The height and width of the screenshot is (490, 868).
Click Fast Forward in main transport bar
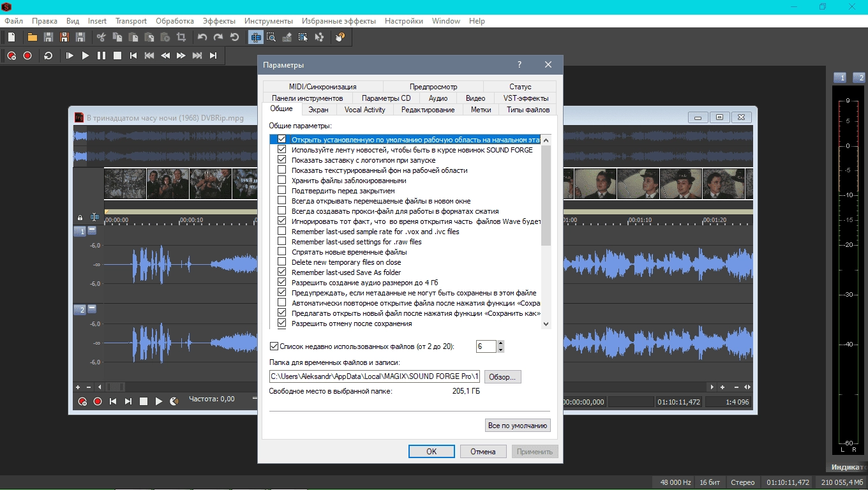[x=181, y=56]
